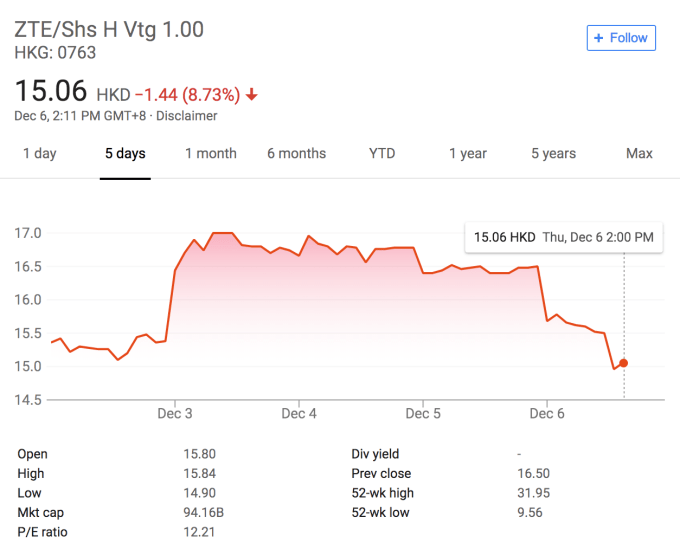
Task: Click the chart peak near 17.0
Action: coord(222,233)
